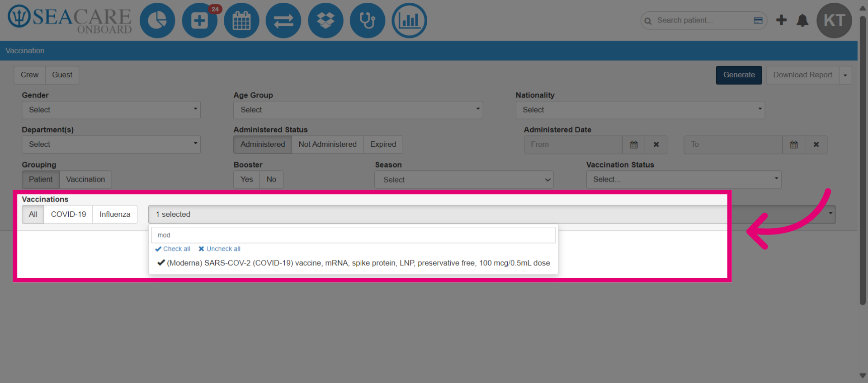This screenshot has height=383, width=868.
Task: Switch to the Guest tab
Action: pos(62,75)
